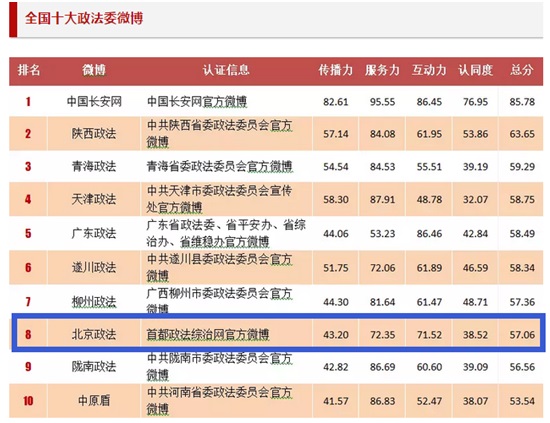Click 认同度 value 48.71 for 柳州政法

coord(475,302)
